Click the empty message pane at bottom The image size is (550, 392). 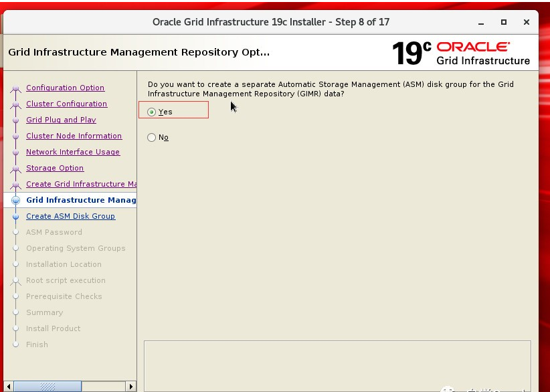tap(337, 366)
